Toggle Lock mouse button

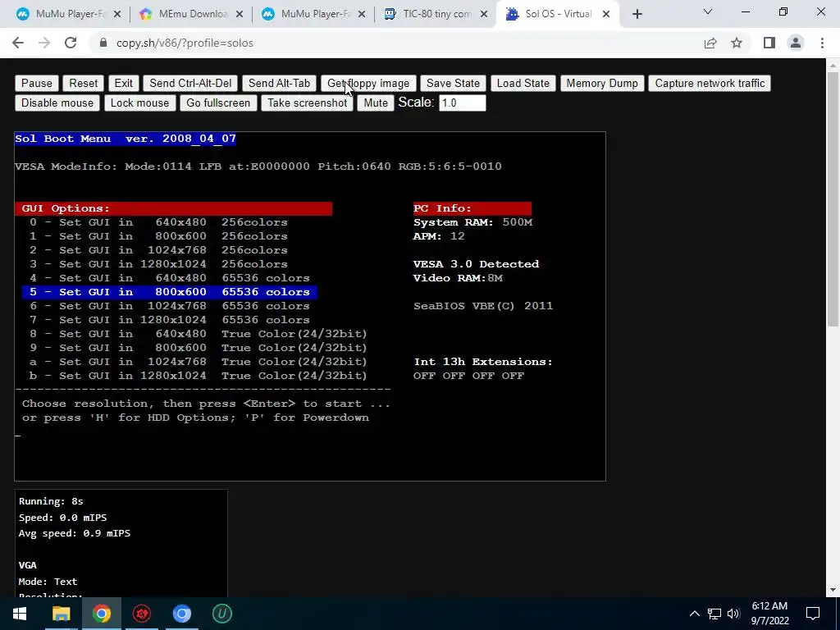pyautogui.click(x=139, y=103)
